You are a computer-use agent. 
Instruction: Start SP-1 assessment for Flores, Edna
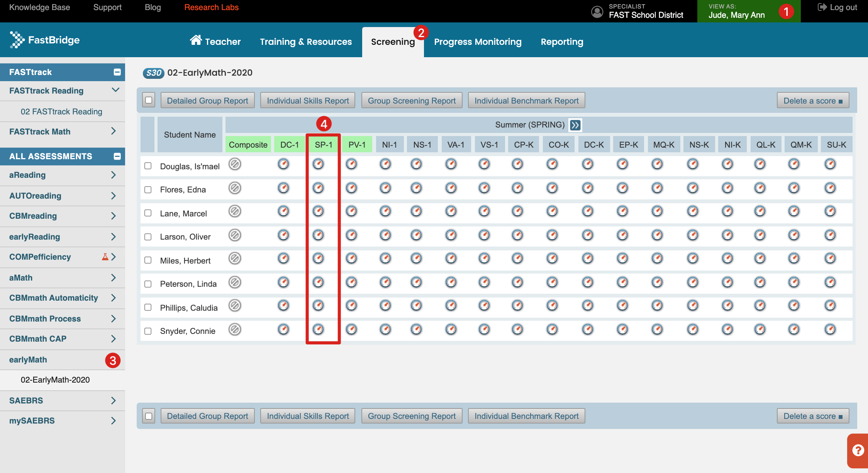[318, 188]
